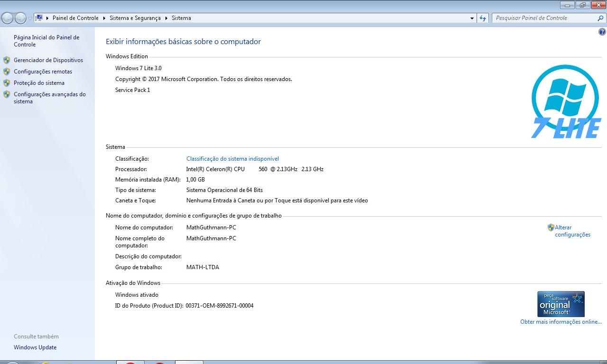Open Configurações remotas

pos(43,72)
